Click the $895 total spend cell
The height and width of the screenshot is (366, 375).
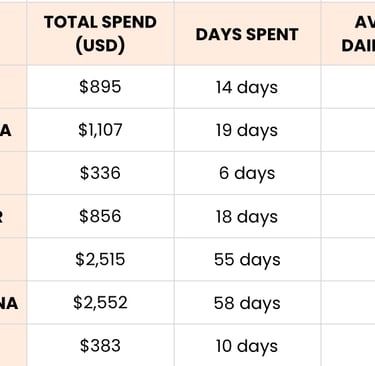(100, 87)
